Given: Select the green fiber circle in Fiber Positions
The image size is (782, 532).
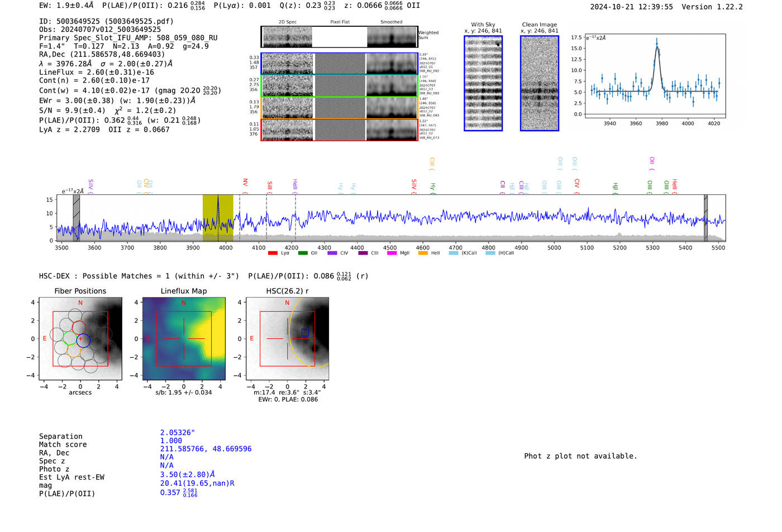Looking at the screenshot, I should (70, 338).
